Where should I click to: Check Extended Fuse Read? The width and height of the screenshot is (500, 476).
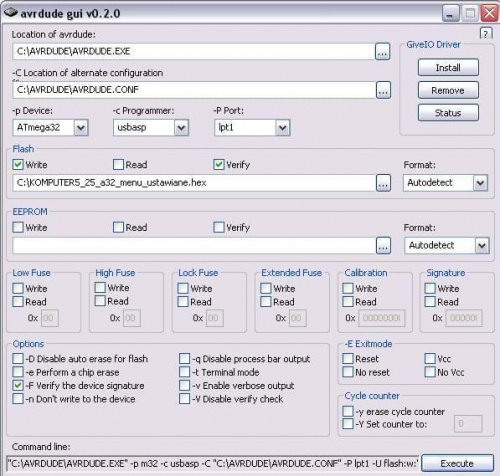(x=266, y=302)
